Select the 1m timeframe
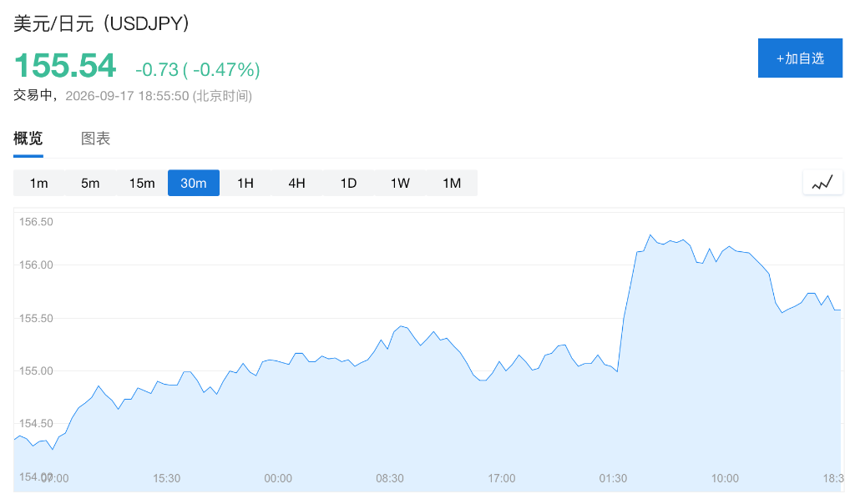The image size is (855, 504). tap(38, 183)
